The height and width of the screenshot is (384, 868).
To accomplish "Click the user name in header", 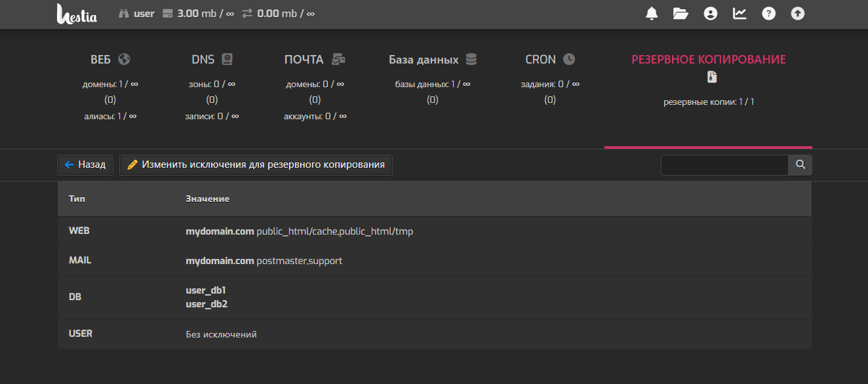I will pos(144,13).
